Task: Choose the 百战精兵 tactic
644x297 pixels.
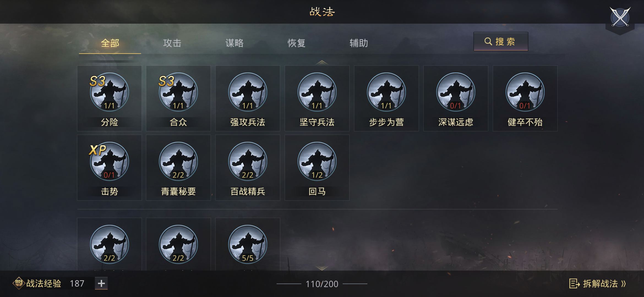Action: [x=248, y=167]
